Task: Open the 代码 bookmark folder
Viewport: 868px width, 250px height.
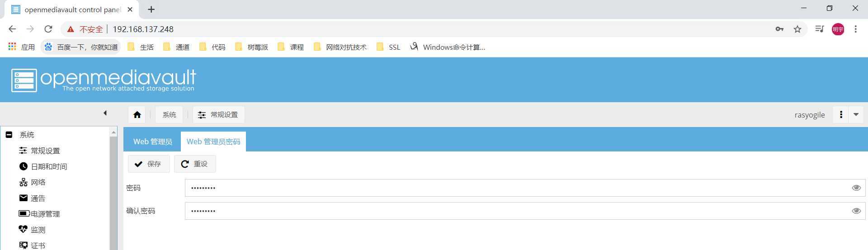Action: 212,47
